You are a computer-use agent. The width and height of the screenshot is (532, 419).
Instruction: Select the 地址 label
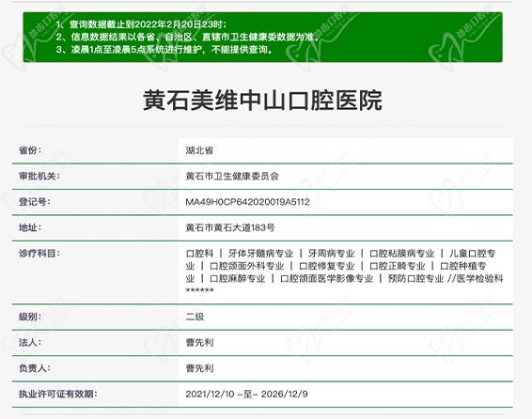pos(30,227)
